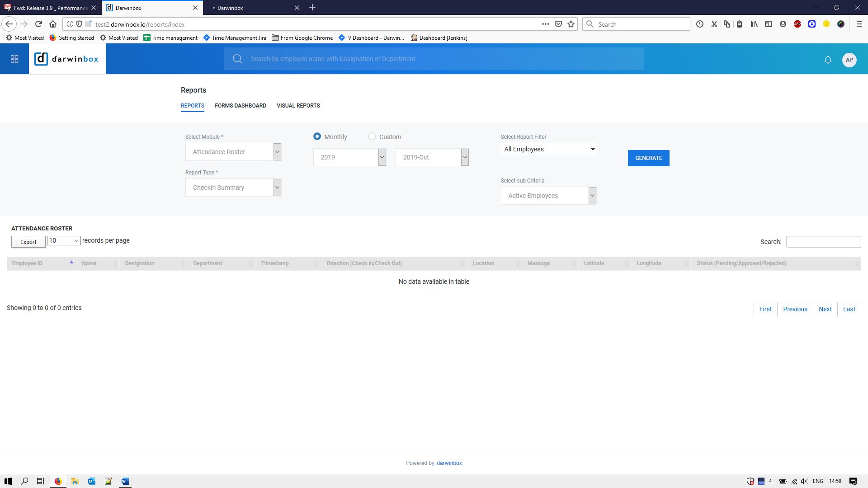Open the Firefox home page icon
This screenshot has width=868, height=488.
pos(53,24)
